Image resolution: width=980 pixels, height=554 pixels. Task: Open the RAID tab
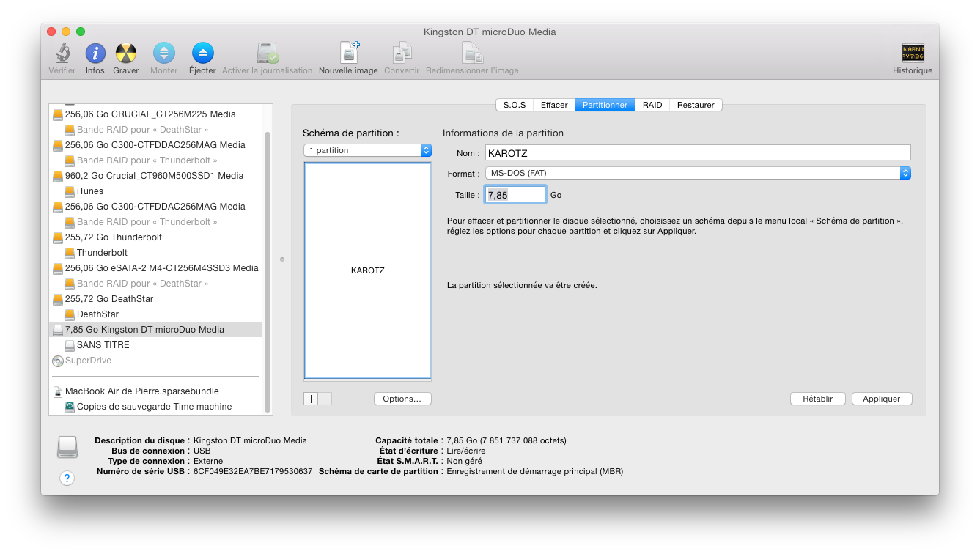point(652,105)
